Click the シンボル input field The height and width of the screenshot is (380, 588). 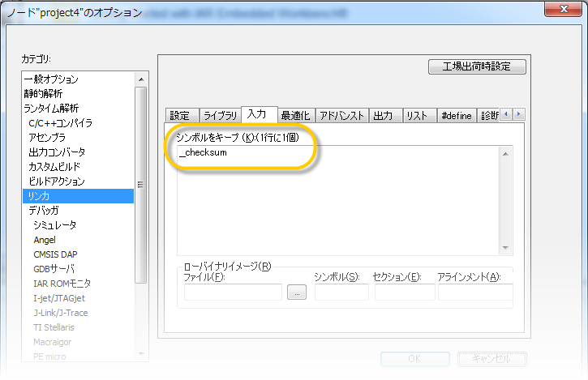click(341, 292)
